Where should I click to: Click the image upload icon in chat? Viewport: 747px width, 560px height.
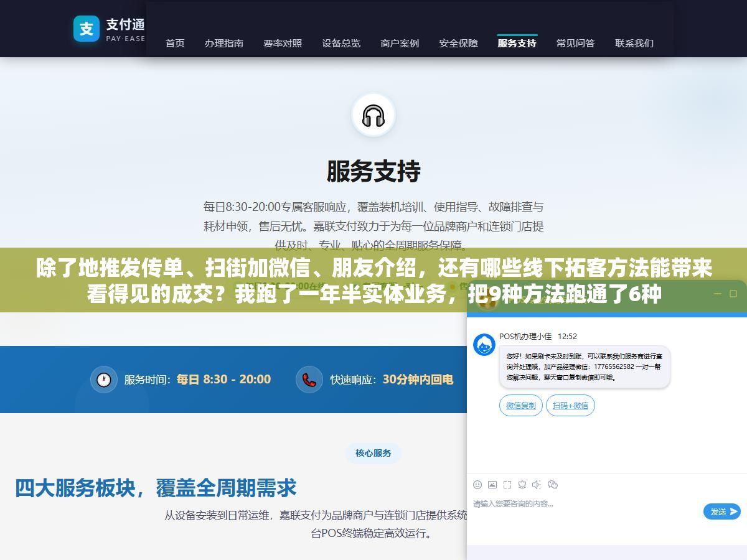click(492, 485)
